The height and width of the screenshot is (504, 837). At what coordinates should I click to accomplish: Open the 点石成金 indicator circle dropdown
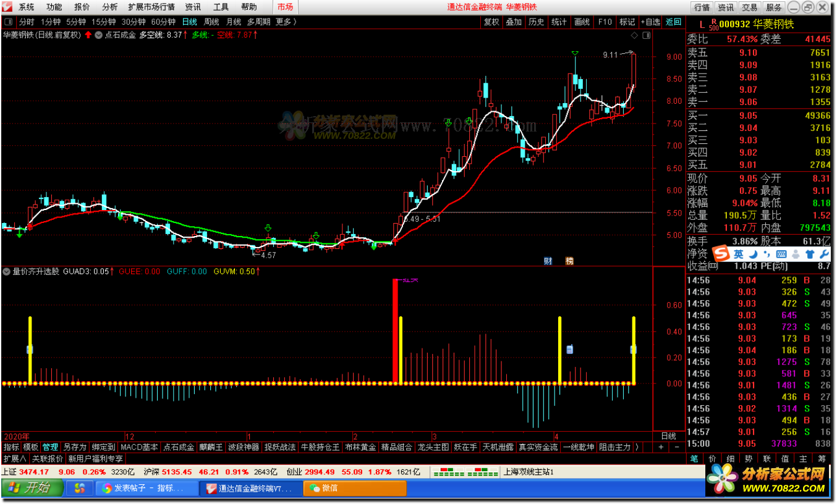98,35
